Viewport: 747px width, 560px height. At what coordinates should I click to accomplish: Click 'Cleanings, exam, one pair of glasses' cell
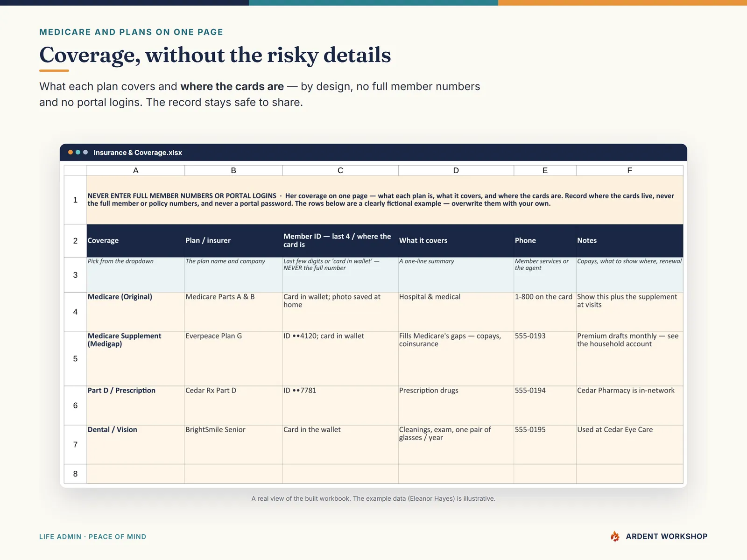(x=456, y=445)
